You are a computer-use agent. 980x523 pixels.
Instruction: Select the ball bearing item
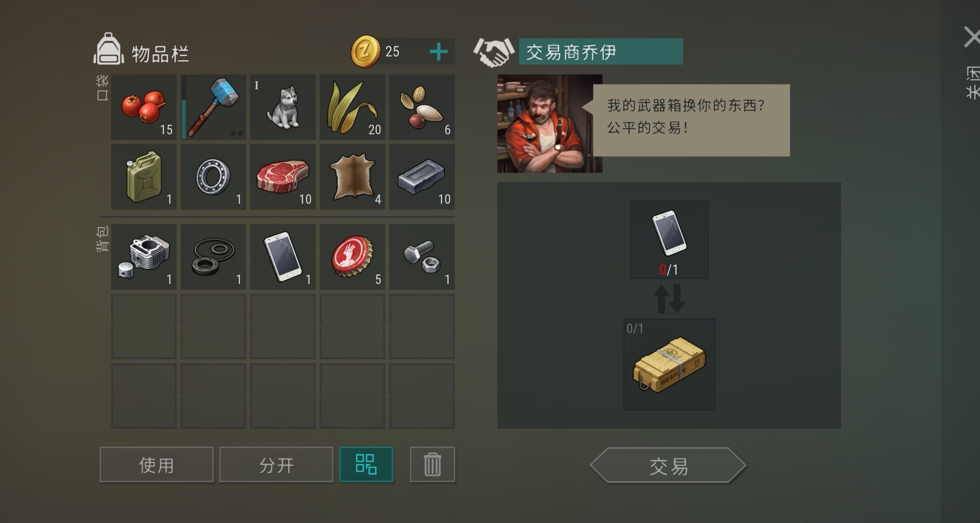[213, 177]
